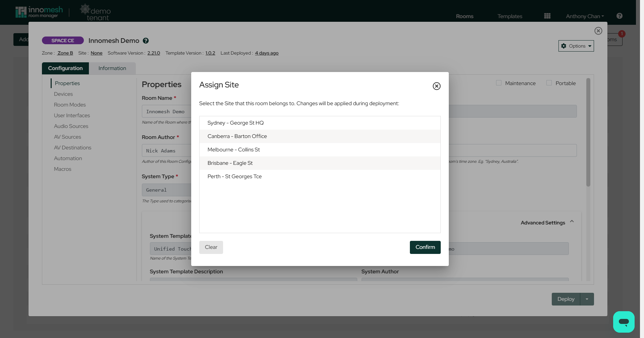Open the Options dropdown
644x338 pixels.
(576, 46)
